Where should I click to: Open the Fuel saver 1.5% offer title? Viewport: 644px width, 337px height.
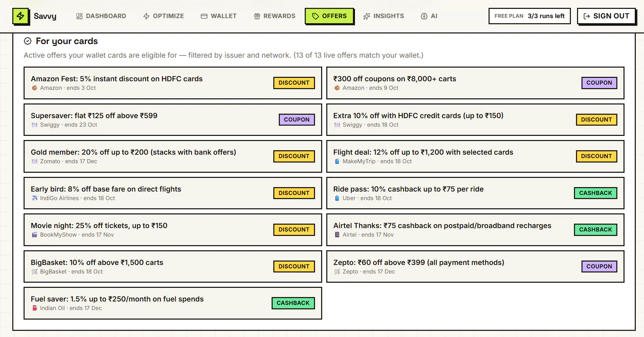click(x=117, y=299)
